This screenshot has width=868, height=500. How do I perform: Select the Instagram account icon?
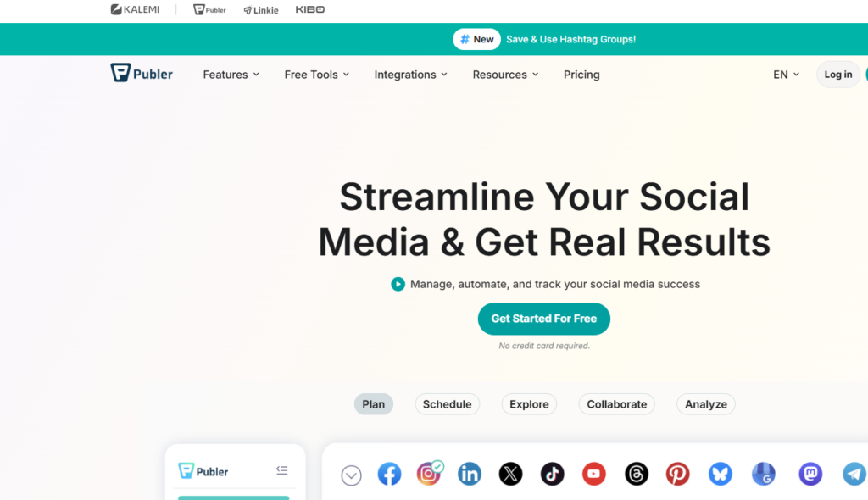[x=429, y=474]
